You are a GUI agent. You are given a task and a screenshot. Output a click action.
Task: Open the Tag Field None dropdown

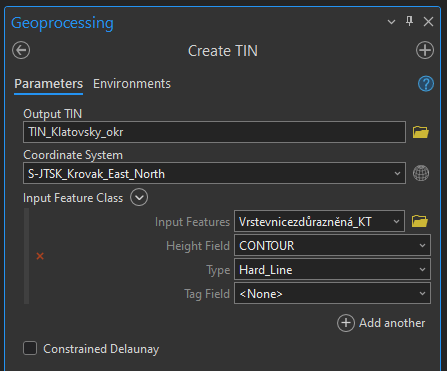coord(332,294)
